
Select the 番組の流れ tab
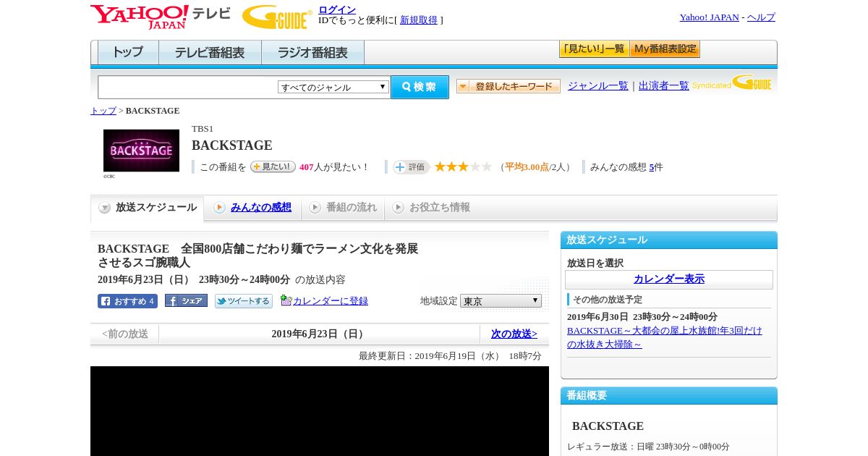[x=344, y=208]
